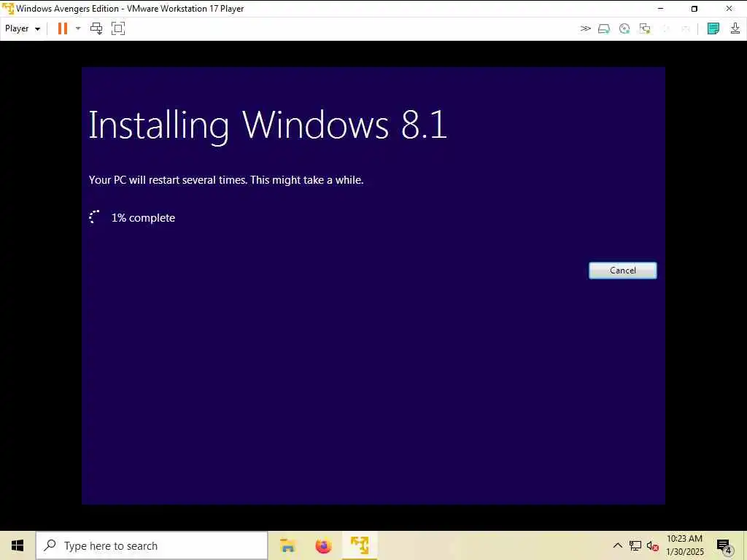Viewport: 747px width, 560px height.
Task: Open the hard disk device icon
Action: (x=603, y=28)
